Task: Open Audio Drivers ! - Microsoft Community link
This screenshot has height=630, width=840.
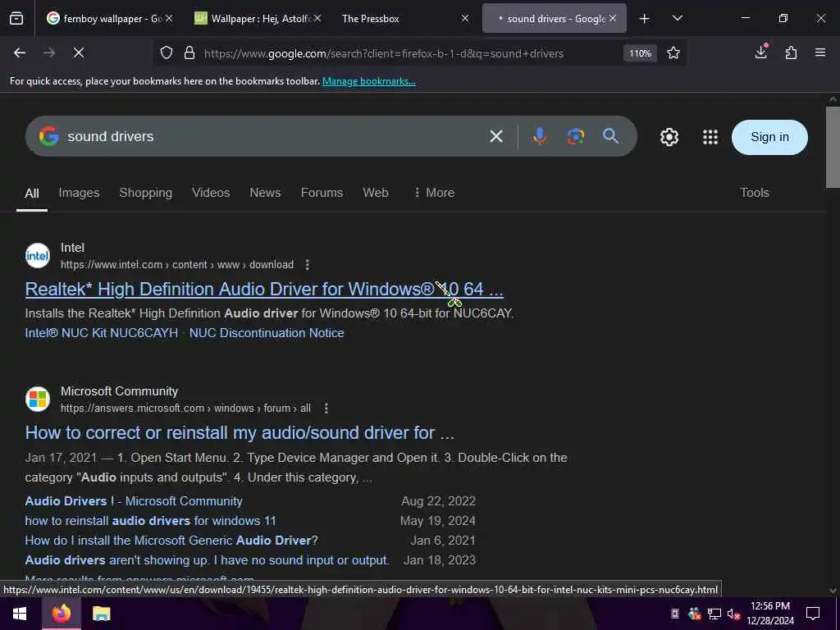Action: (x=134, y=501)
